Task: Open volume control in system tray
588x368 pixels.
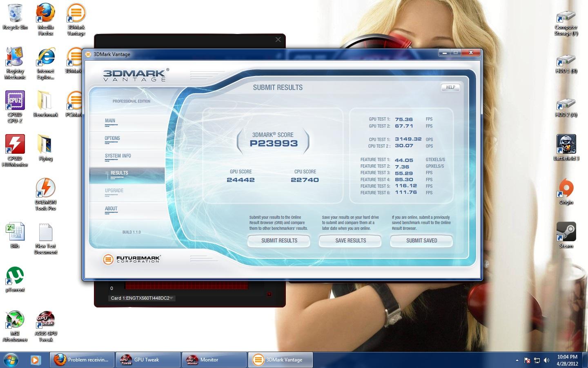Action: (x=547, y=360)
